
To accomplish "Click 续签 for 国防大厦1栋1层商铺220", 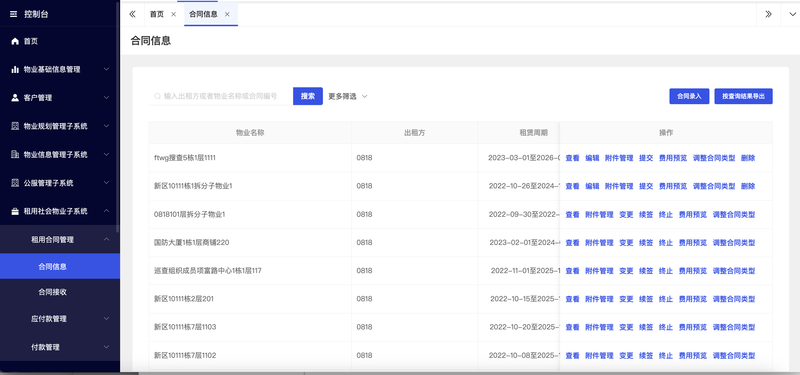I will click(646, 243).
